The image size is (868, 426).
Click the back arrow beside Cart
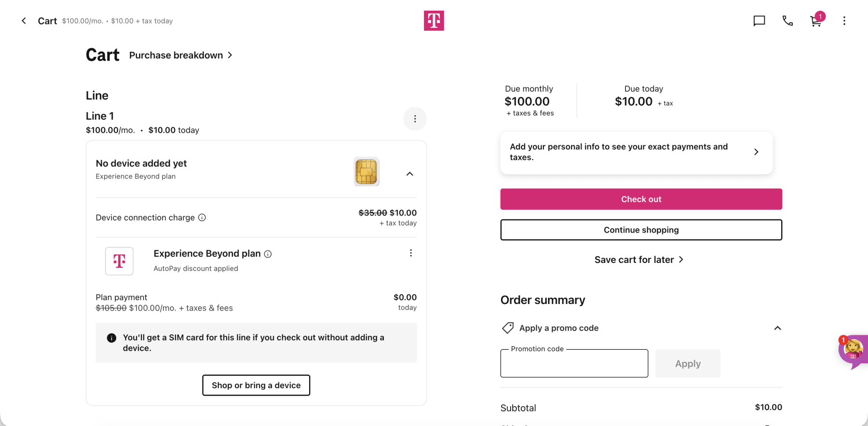tap(24, 21)
